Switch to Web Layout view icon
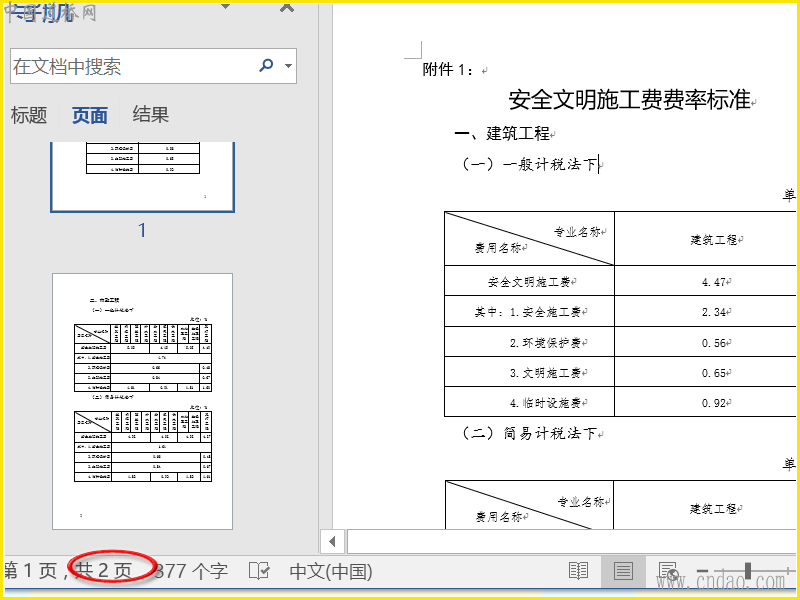The width and height of the screenshot is (800, 600). (x=668, y=571)
